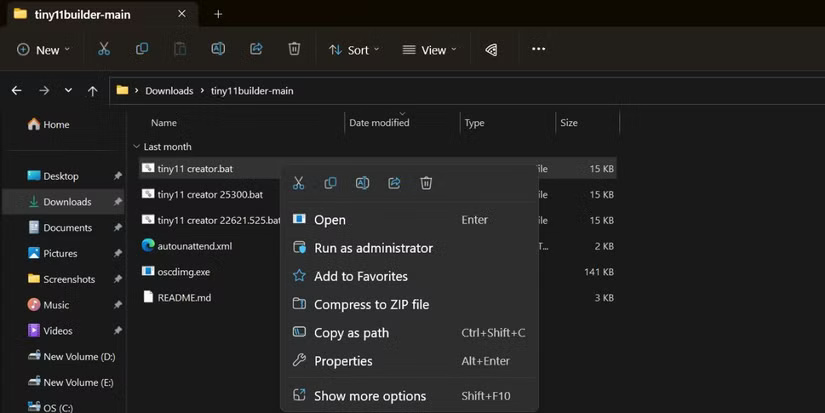Viewport: 825px width, 413px height.
Task: Click the Cut icon in the context menu
Action: tap(298, 183)
